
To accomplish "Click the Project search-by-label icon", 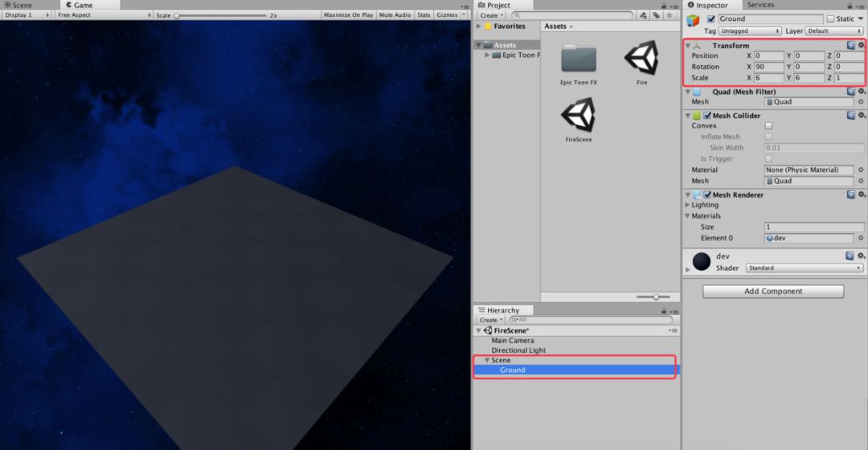I will pos(657,15).
